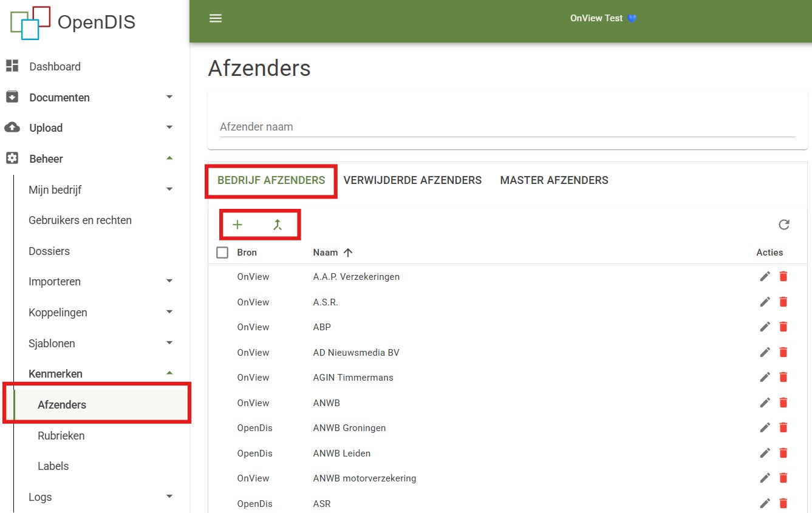Edit ANWB Groningen
This screenshot has height=513, width=812.
coord(765,427)
